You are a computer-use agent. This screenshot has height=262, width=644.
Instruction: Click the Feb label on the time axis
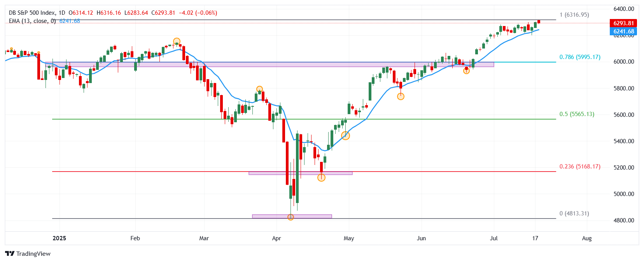135,238
